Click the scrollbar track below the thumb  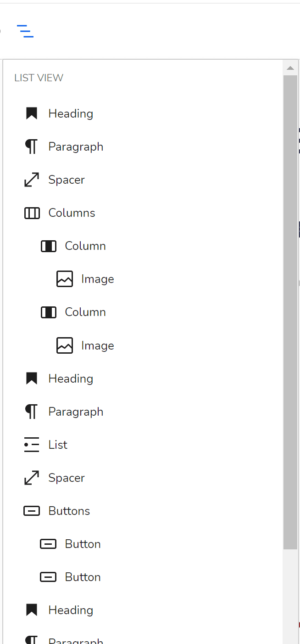click(290, 597)
